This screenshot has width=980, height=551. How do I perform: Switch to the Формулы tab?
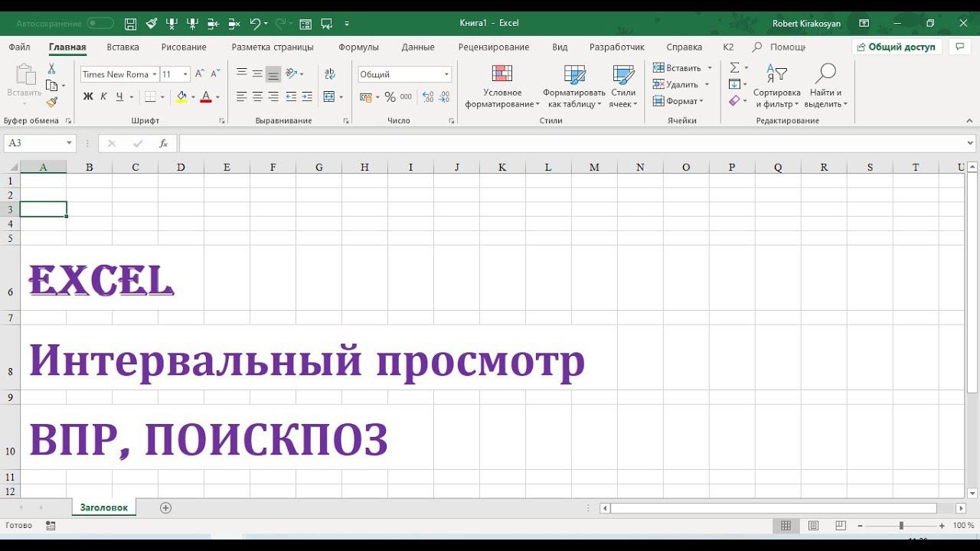(x=358, y=47)
